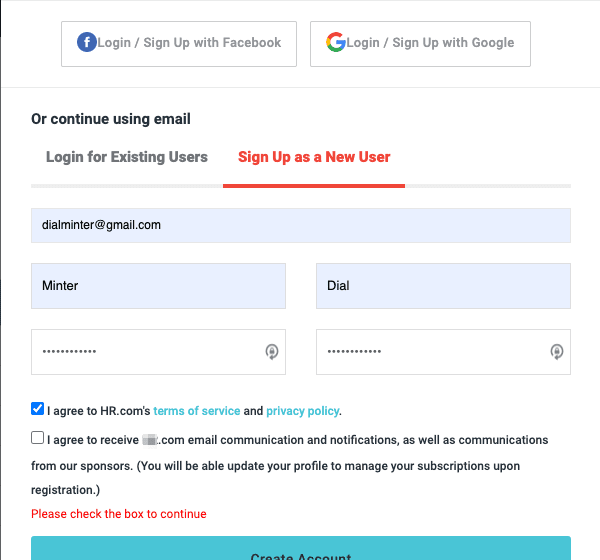Click the Create Account button
Image resolution: width=600 pixels, height=560 pixels.
click(300, 550)
